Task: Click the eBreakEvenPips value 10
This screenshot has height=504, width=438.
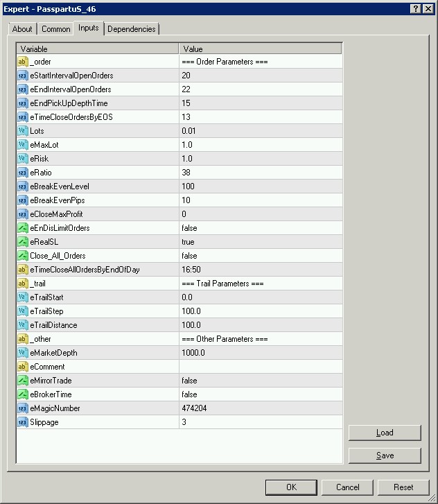Action: 186,200
